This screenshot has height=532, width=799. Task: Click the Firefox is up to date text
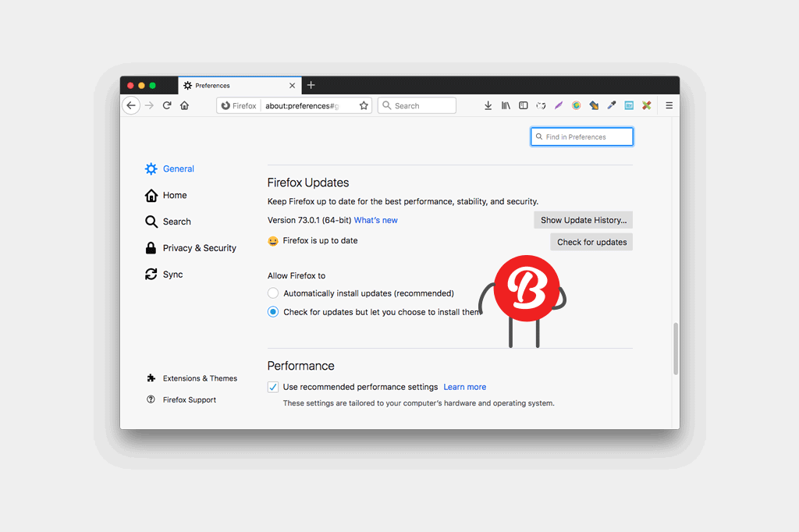click(320, 240)
